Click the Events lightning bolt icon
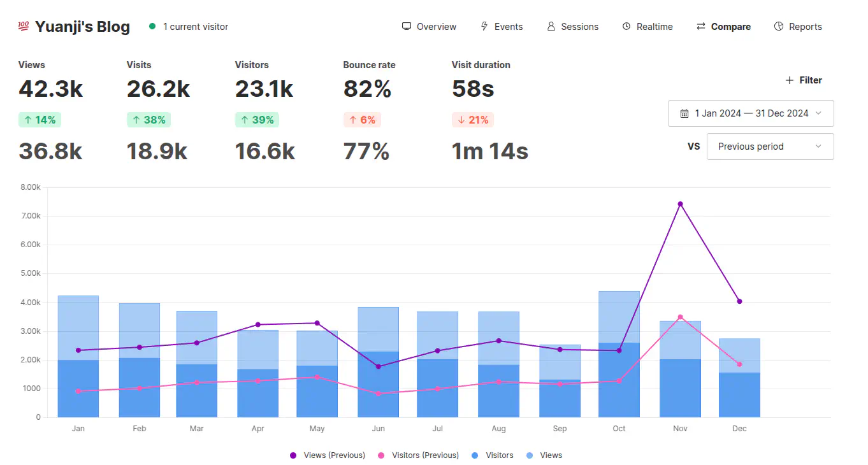The width and height of the screenshot is (868, 465). pyautogui.click(x=484, y=27)
